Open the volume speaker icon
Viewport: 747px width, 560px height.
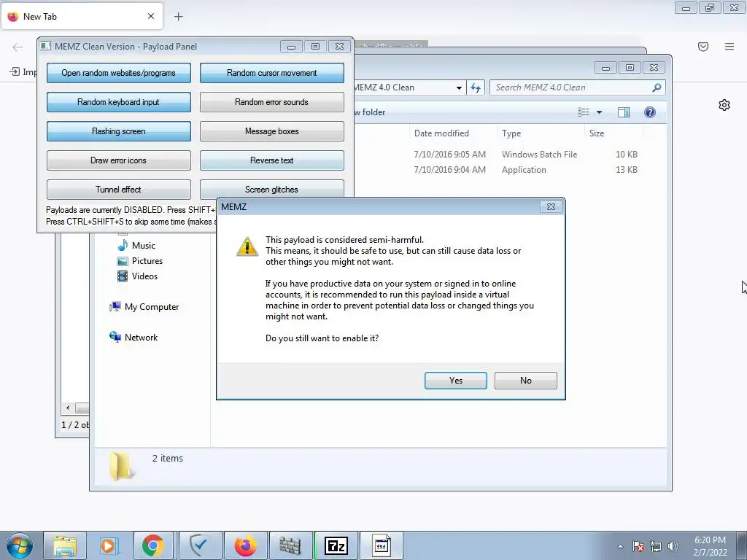coord(673,546)
